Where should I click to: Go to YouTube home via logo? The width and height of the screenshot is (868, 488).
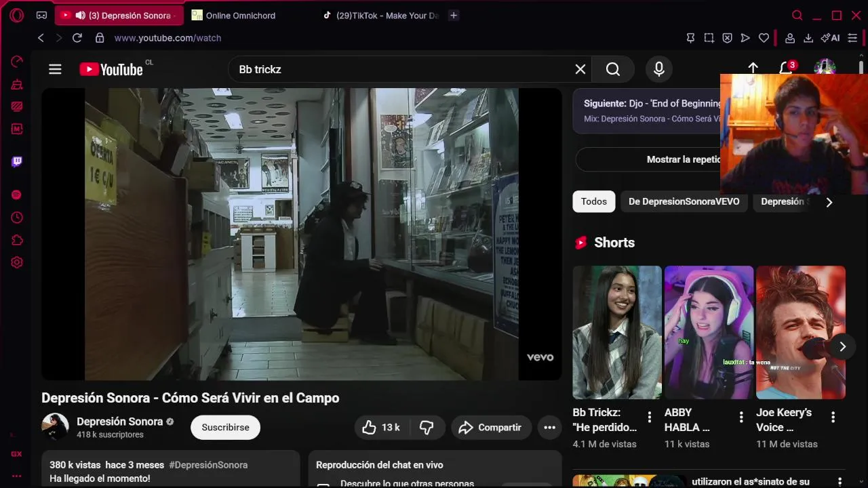[x=111, y=69]
